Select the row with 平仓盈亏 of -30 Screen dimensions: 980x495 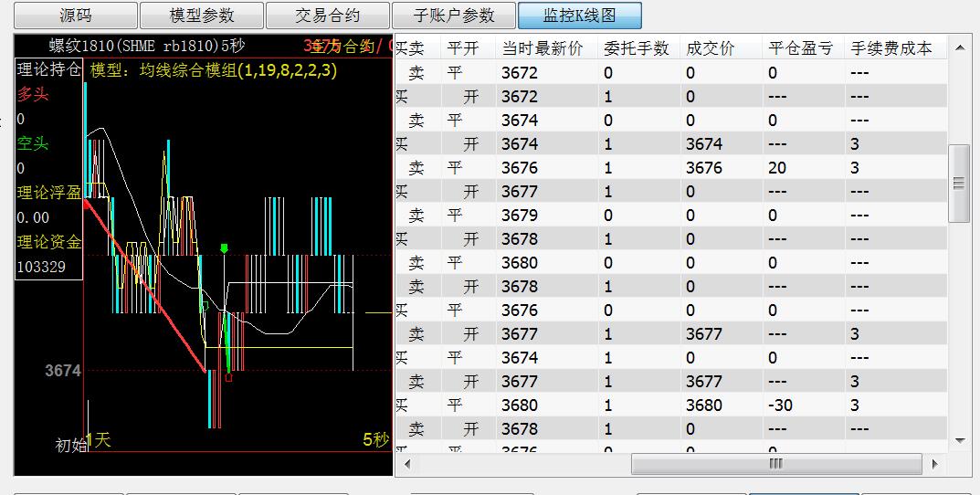pyautogui.click(x=671, y=405)
